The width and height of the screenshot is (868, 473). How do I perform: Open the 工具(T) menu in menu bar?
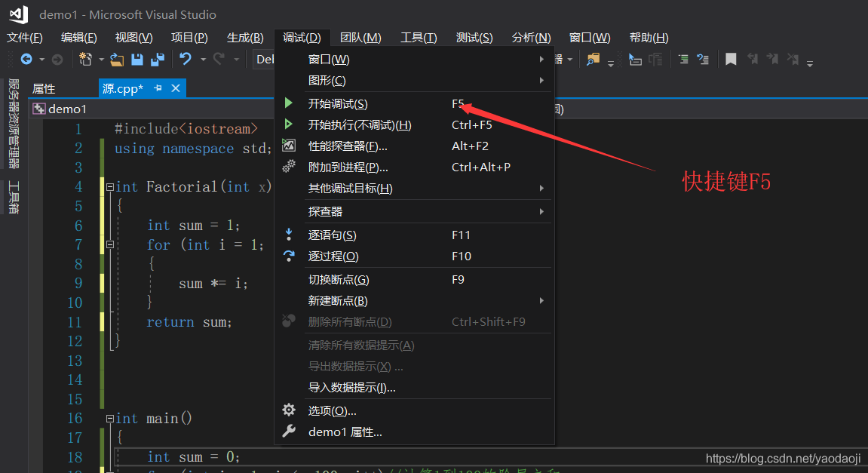[419, 38]
